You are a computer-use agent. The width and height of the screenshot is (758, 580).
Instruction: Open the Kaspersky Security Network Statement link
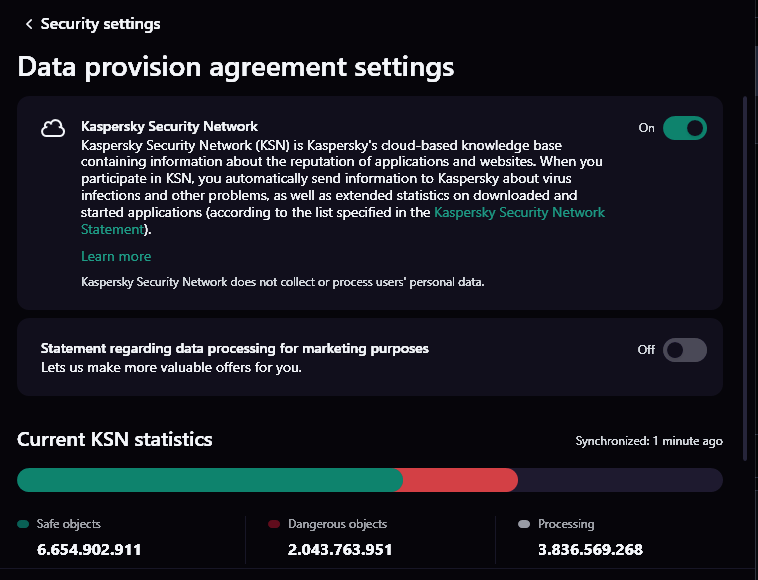click(519, 212)
